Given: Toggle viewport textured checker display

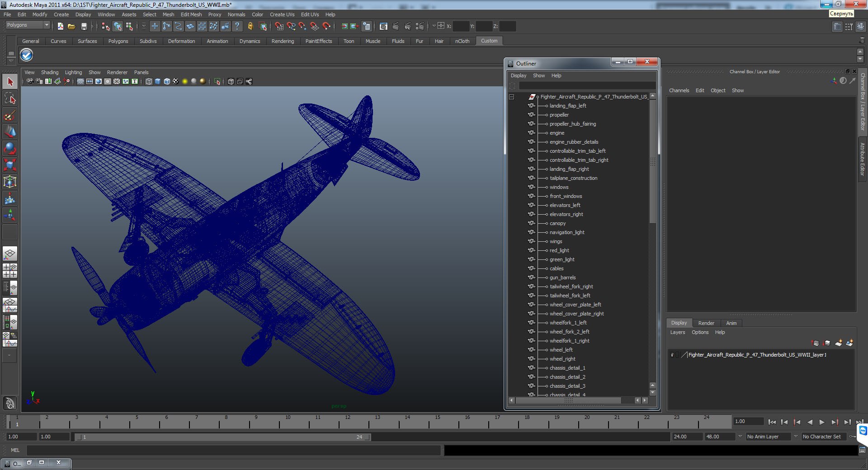Looking at the screenshot, I should (x=176, y=81).
